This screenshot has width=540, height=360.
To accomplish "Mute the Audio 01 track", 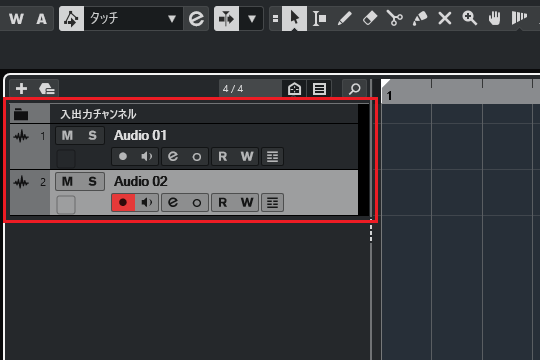I will tap(67, 135).
